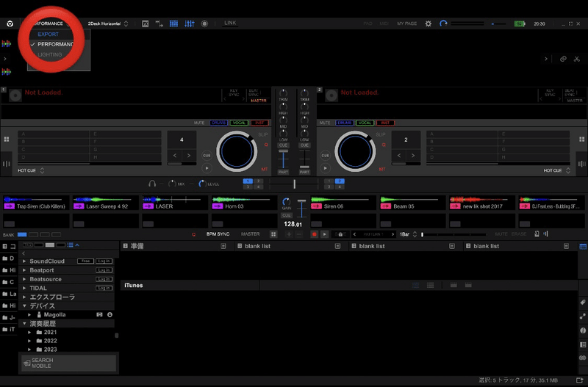Click the sampler GAIN knob

(287, 201)
